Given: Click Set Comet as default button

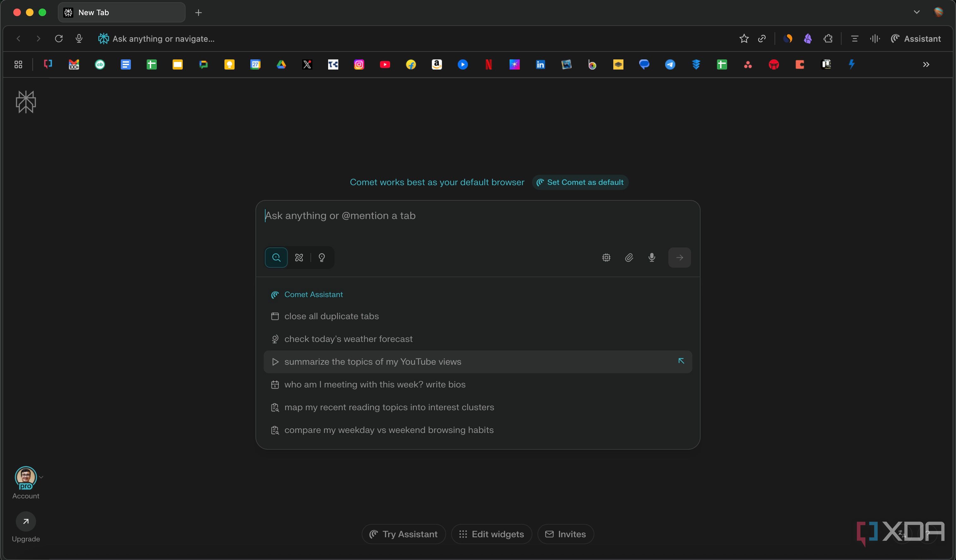Looking at the screenshot, I should pyautogui.click(x=580, y=182).
